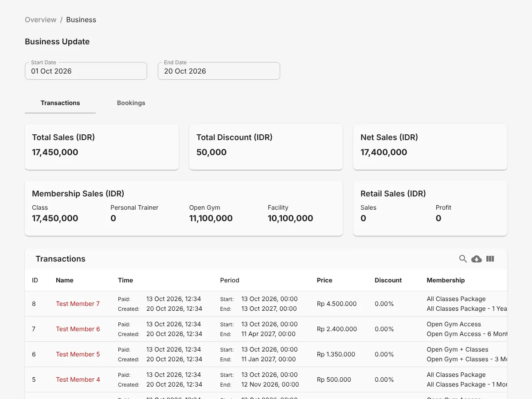Image resolution: width=532 pixels, height=399 pixels.
Task: Click the price Rp 2.400.000
Action: tap(337, 329)
